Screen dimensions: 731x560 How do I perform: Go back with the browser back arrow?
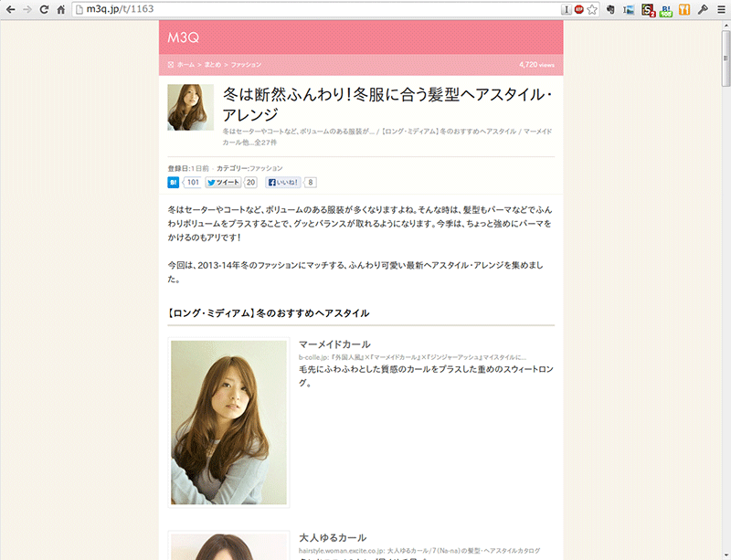10,9
